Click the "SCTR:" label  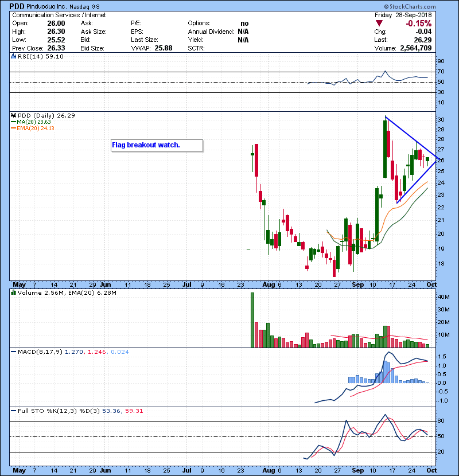196,48
